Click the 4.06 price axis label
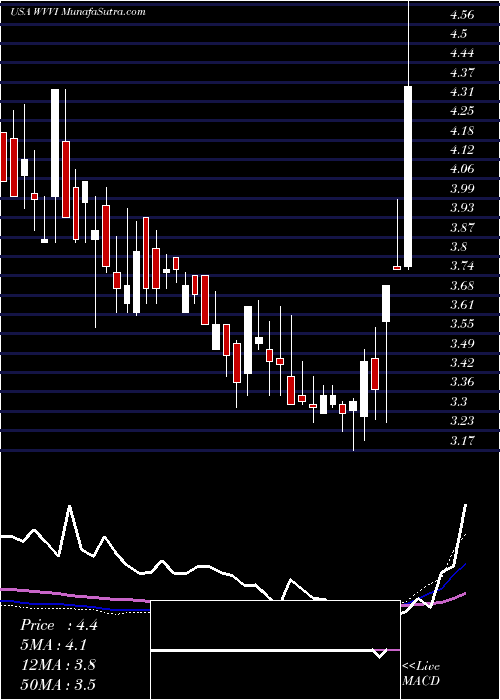The width and height of the screenshot is (500, 700). tap(462, 169)
